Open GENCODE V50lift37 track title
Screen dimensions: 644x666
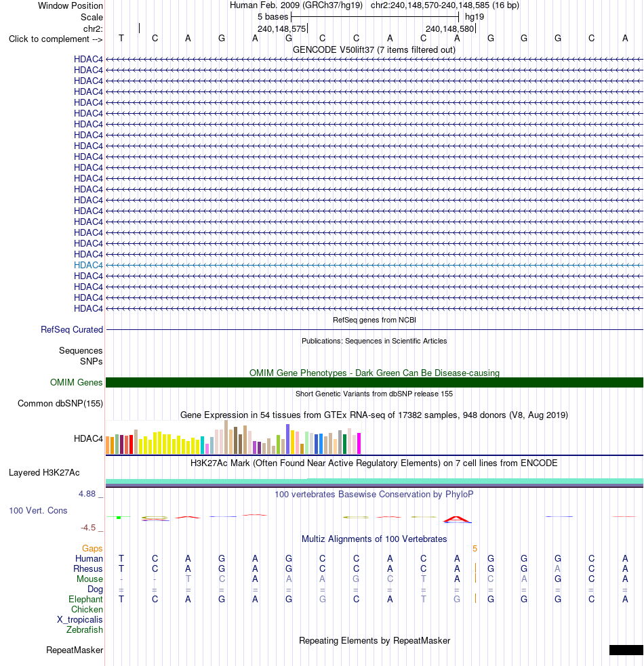(x=374, y=49)
